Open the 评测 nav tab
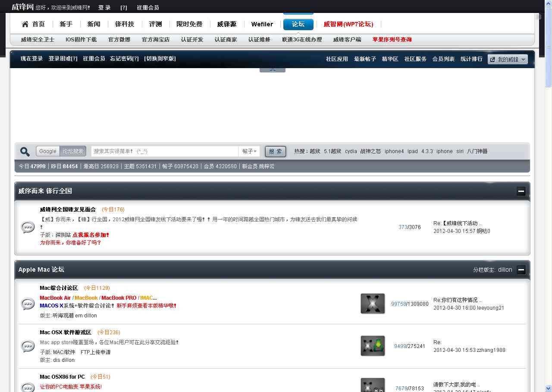The image size is (552, 392). point(155,24)
